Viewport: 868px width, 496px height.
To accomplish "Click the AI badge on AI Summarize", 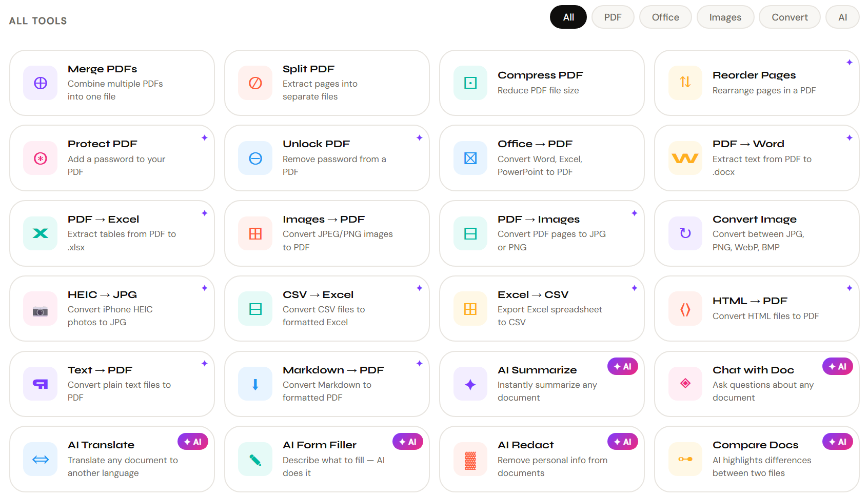I will click(623, 366).
